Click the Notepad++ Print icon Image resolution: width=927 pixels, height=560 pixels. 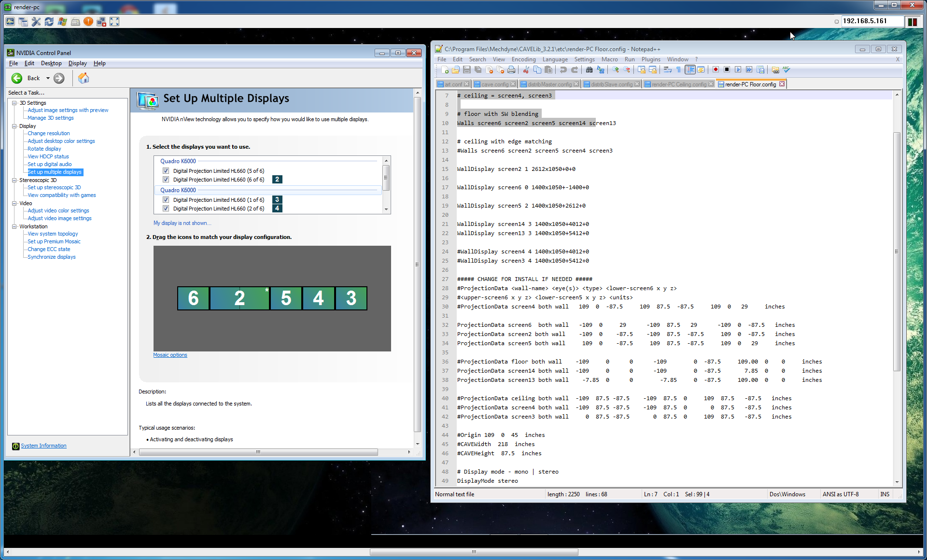[x=511, y=70]
